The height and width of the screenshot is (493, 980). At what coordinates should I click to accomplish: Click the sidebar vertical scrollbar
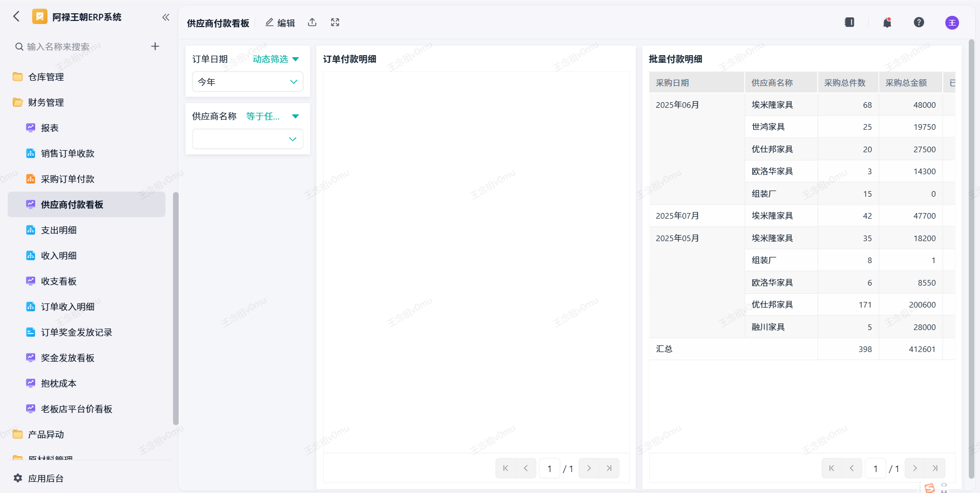click(x=176, y=309)
